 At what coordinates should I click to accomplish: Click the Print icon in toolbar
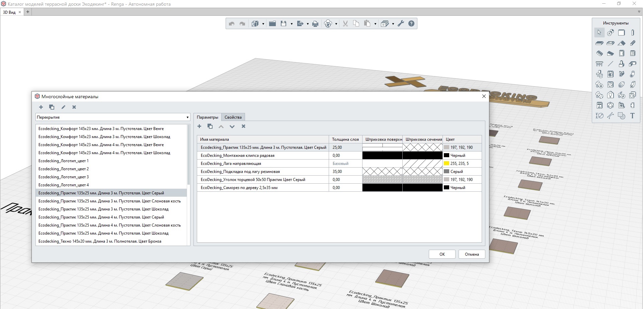[x=315, y=23]
